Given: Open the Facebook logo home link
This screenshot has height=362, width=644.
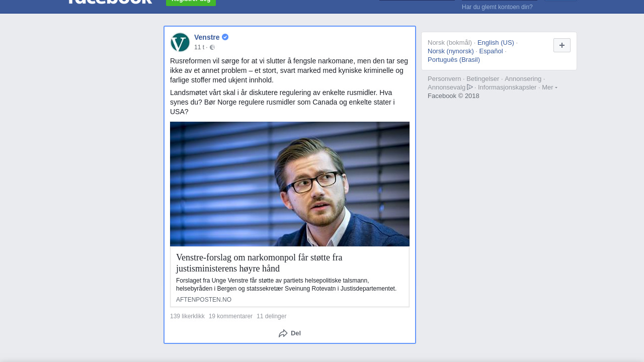Looking at the screenshot, I should [x=110, y=2].
